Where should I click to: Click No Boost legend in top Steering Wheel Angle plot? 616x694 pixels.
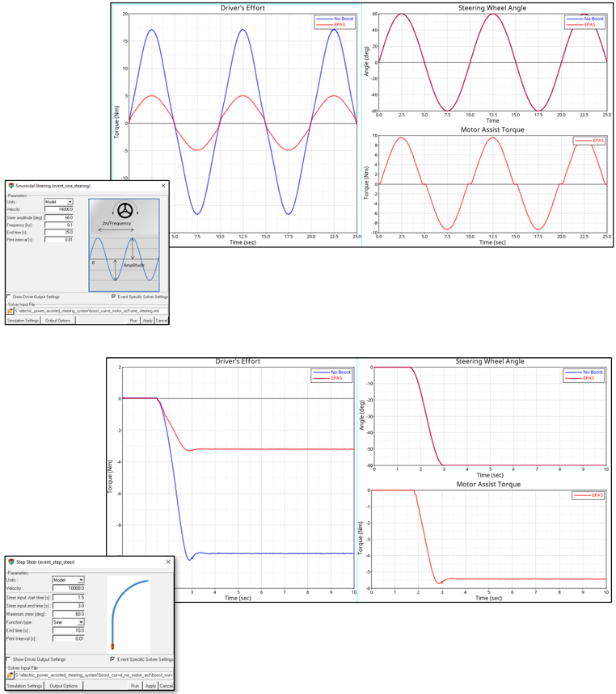click(x=585, y=19)
